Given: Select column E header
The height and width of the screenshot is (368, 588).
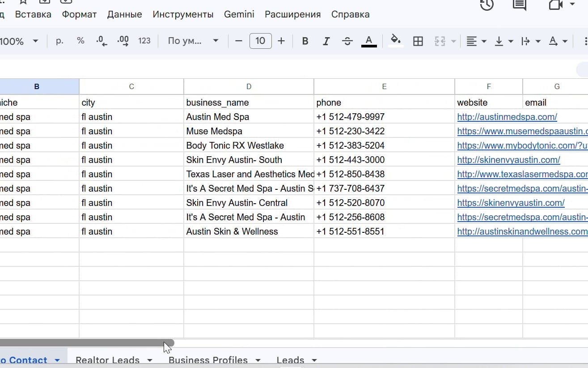Looking at the screenshot, I should click(384, 86).
